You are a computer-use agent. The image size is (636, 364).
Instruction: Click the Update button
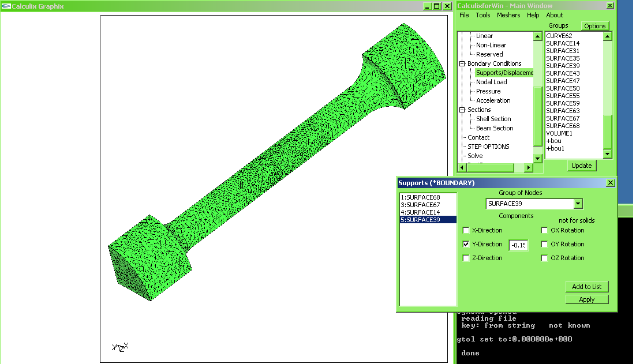[x=581, y=166]
